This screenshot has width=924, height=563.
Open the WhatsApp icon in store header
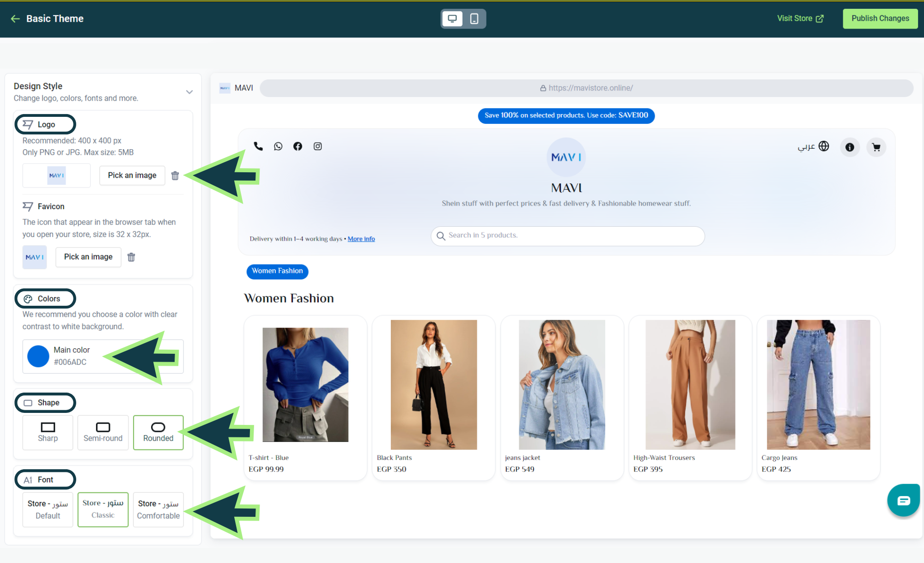click(x=278, y=146)
